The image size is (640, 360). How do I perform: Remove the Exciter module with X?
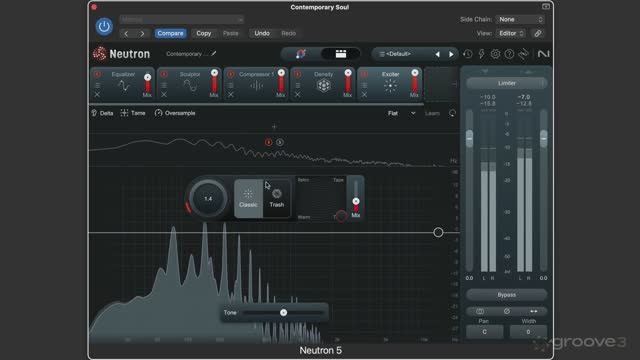[x=364, y=94]
